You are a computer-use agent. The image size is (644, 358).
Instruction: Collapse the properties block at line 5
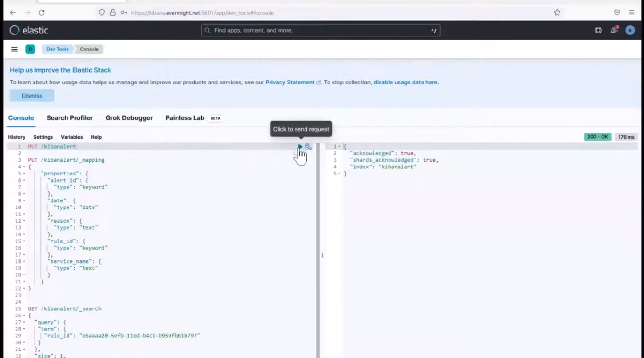[24, 174]
